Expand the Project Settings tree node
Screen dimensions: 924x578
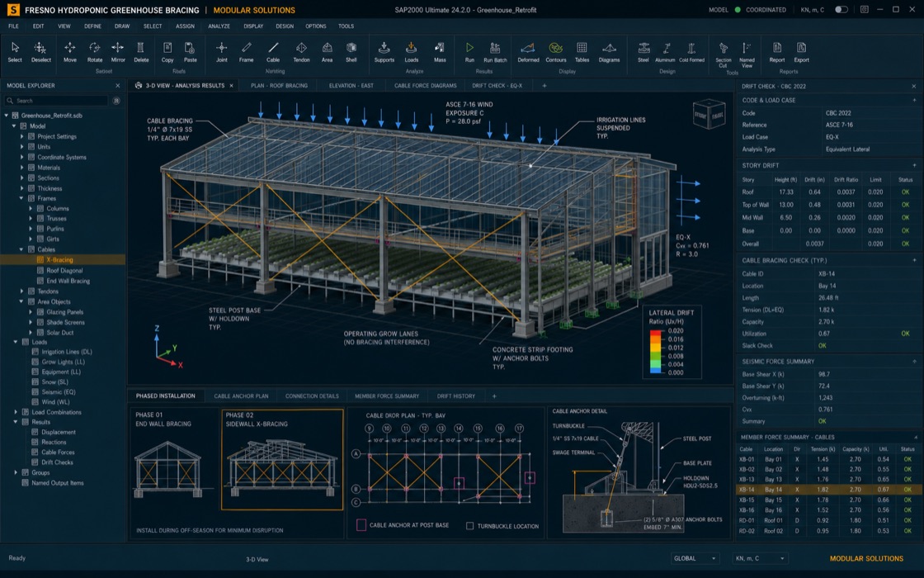click(22, 136)
